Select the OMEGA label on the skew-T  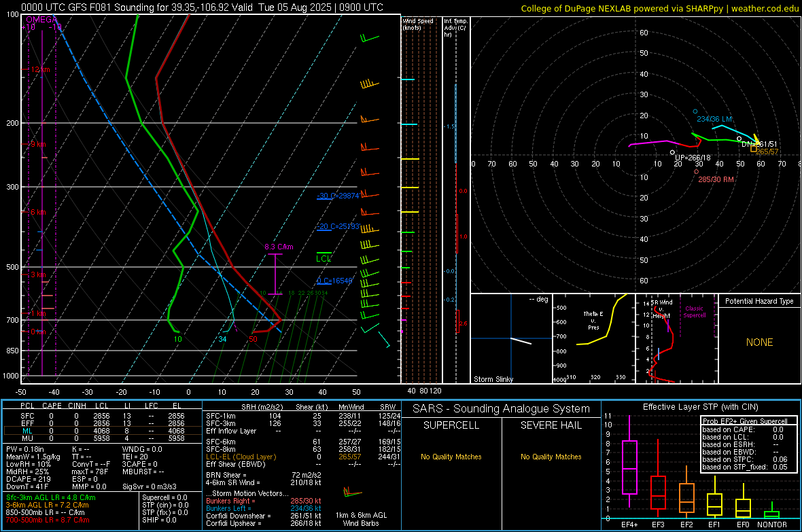pyautogui.click(x=42, y=20)
